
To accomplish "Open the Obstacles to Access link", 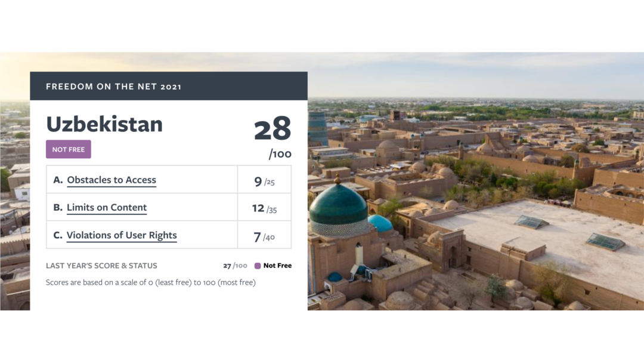I will pos(112,180).
